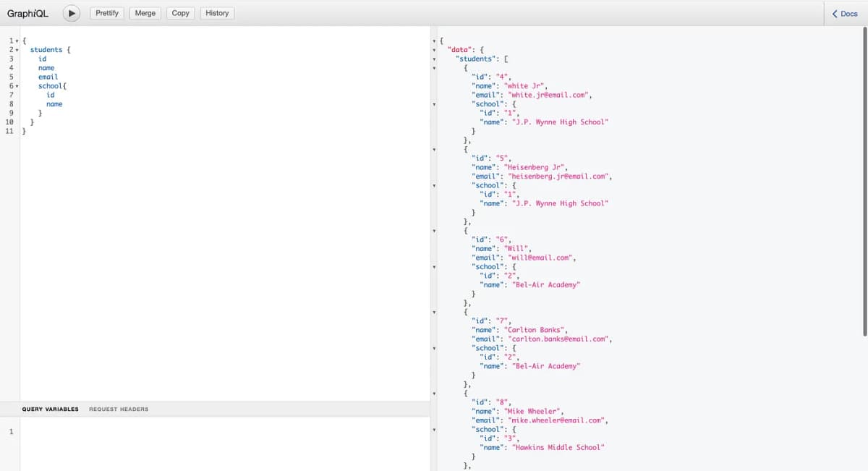This screenshot has width=868, height=471.
Task: Click inside the query variables editor
Action: 217,441
